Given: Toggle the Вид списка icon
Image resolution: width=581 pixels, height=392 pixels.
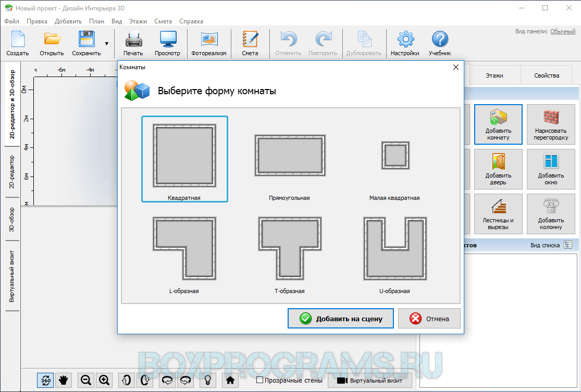Looking at the screenshot, I should pos(568,245).
